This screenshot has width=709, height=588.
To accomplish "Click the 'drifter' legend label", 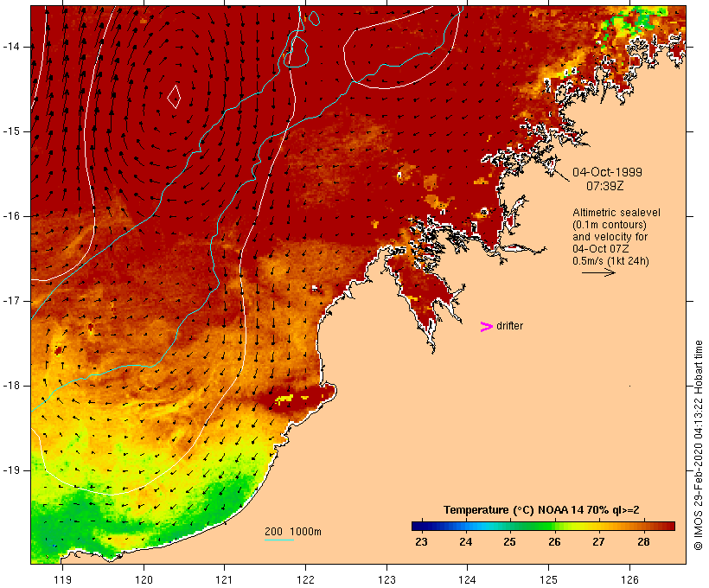I will tap(509, 326).
